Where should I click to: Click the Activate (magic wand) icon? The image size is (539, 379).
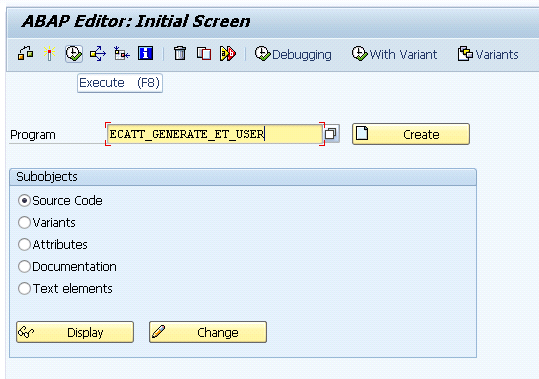(49, 54)
